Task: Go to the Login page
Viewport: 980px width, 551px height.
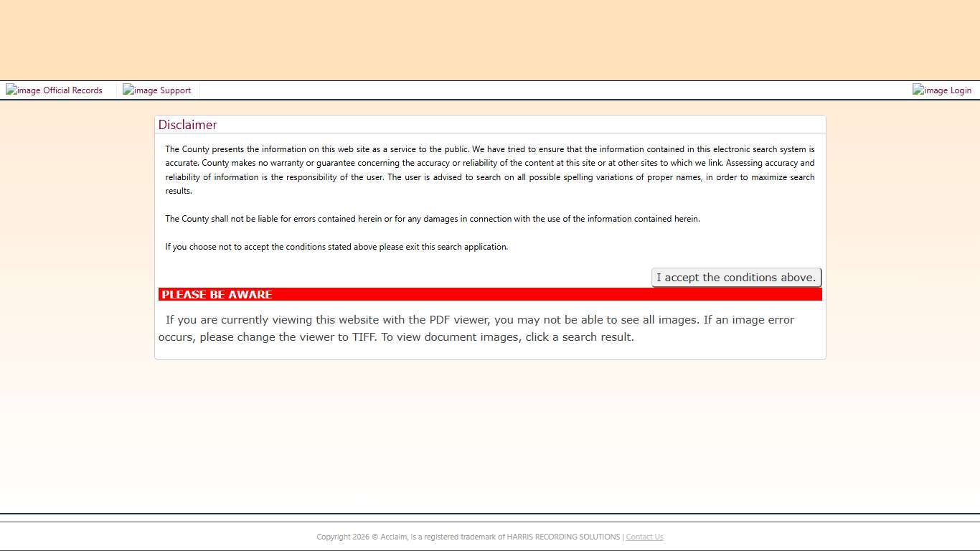Action: 960,90
